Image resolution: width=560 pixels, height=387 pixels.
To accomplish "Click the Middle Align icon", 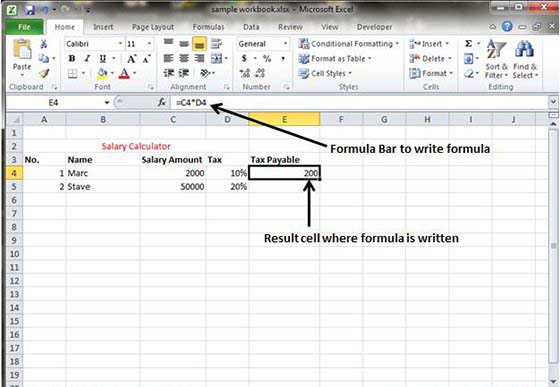I will (x=184, y=44).
